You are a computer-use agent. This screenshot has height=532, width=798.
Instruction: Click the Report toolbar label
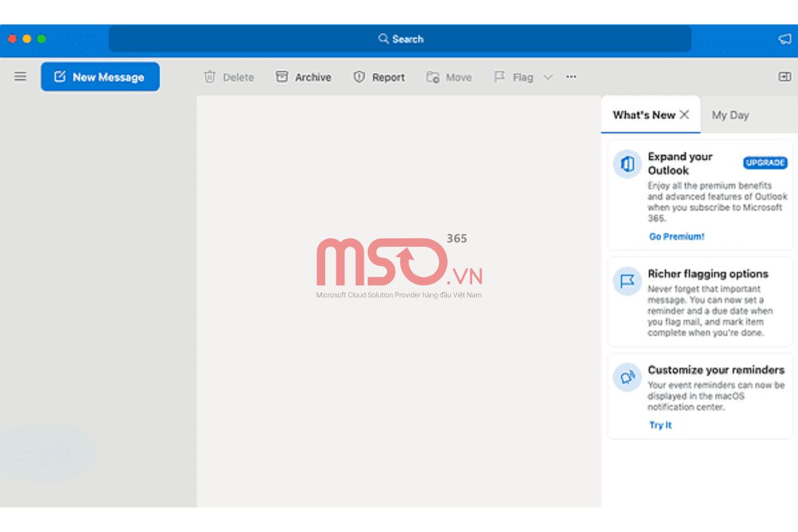click(x=388, y=77)
